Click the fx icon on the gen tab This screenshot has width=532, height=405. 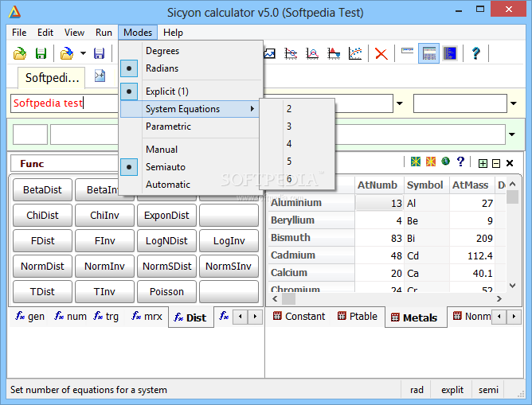click(x=20, y=316)
